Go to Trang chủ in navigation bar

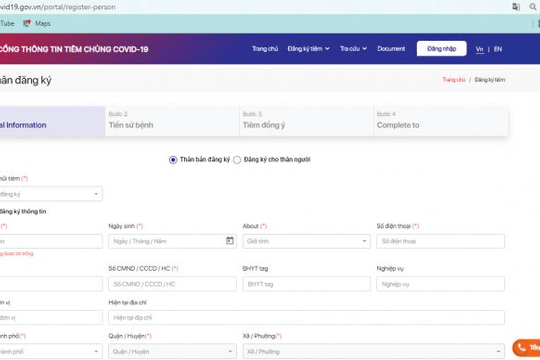click(265, 49)
